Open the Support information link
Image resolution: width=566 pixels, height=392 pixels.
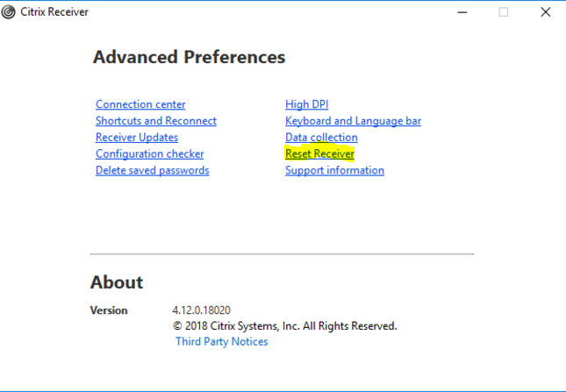tap(334, 171)
